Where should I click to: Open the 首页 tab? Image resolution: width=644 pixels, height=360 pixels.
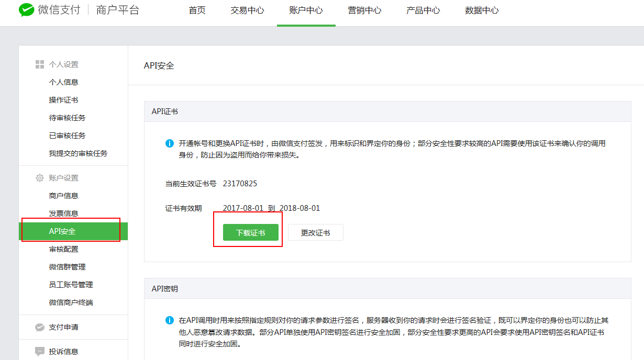tap(197, 10)
